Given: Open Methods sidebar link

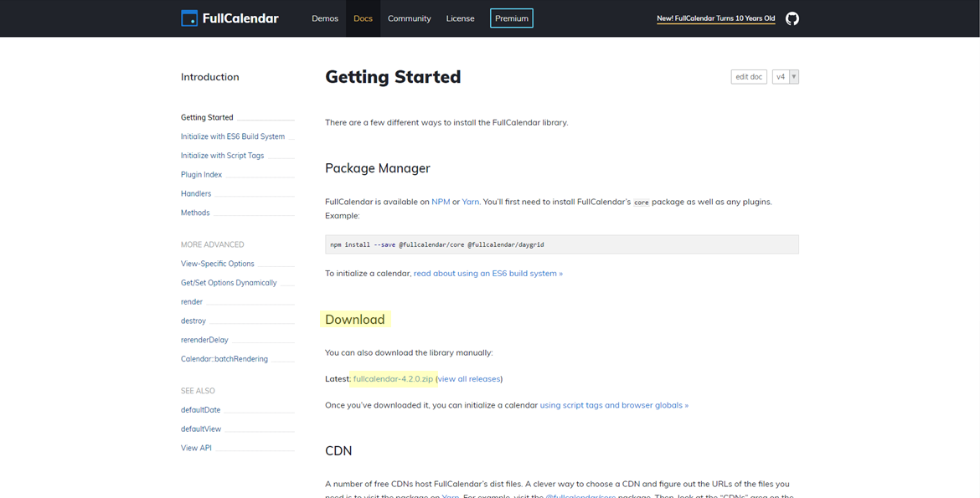Looking at the screenshot, I should point(196,213).
